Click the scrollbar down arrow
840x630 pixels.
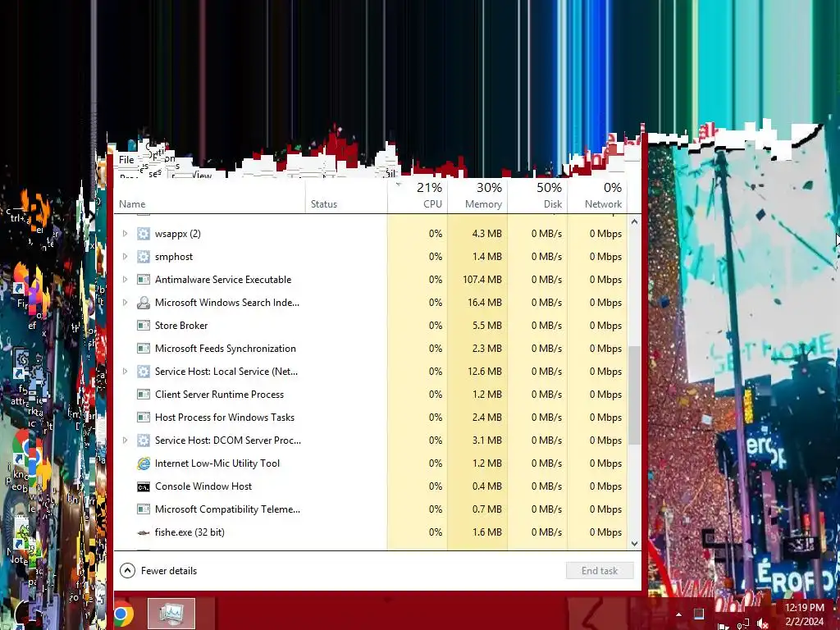point(634,544)
